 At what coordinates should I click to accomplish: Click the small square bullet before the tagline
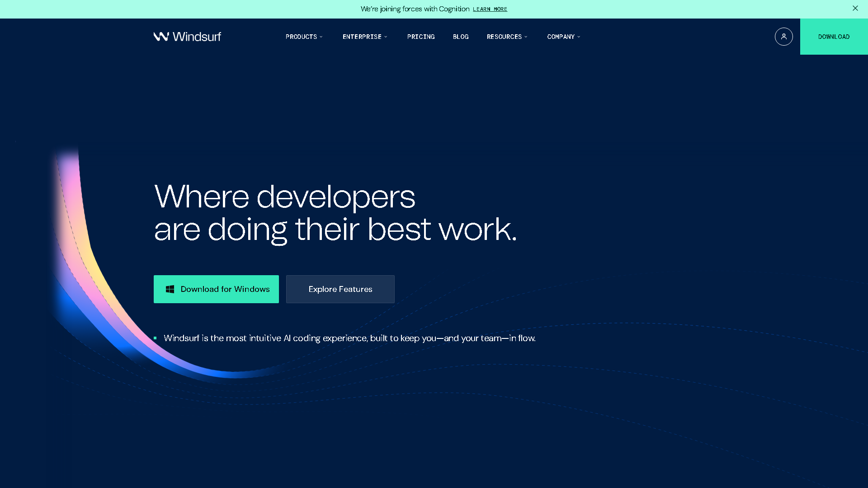(x=156, y=338)
